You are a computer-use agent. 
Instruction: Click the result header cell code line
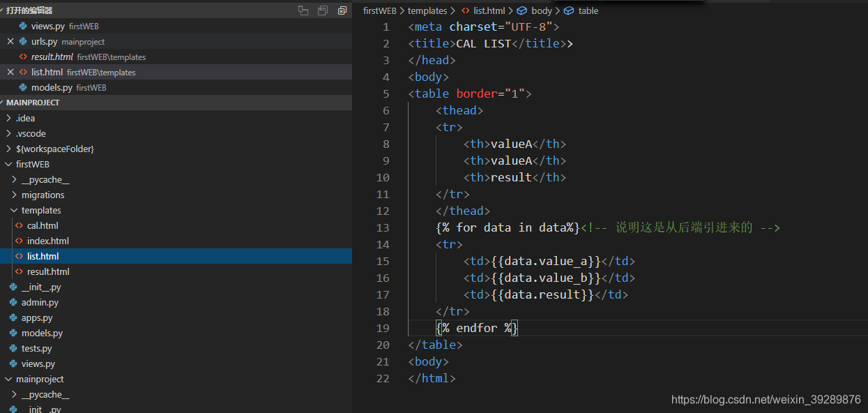point(515,177)
